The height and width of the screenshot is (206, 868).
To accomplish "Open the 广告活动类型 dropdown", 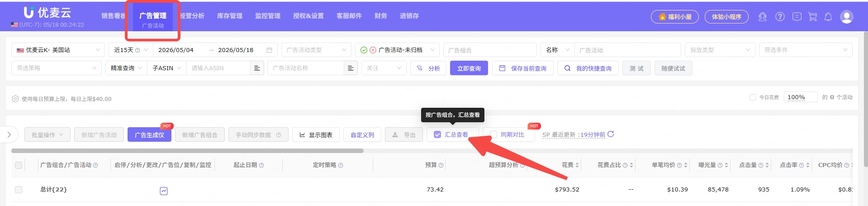I will tap(316, 50).
